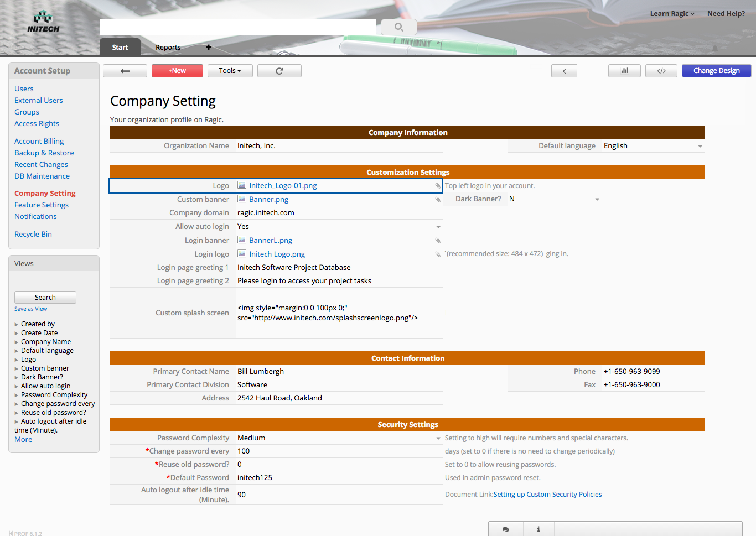Open the Tools dropdown menu
756x536 pixels.
click(x=230, y=71)
